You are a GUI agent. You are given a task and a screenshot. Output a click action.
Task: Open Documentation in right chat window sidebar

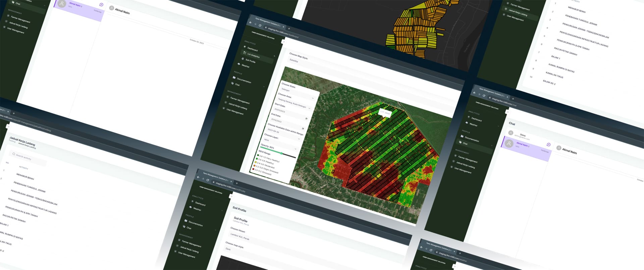coord(472,139)
